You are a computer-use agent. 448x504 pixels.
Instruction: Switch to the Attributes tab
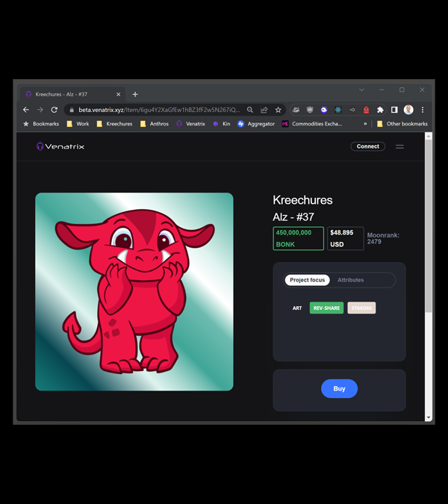tap(351, 280)
